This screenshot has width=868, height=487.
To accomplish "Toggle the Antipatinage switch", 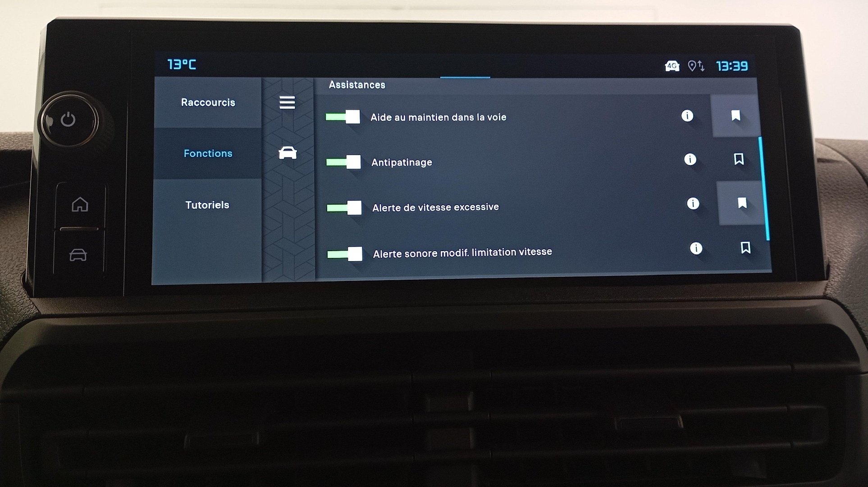I will tap(343, 162).
